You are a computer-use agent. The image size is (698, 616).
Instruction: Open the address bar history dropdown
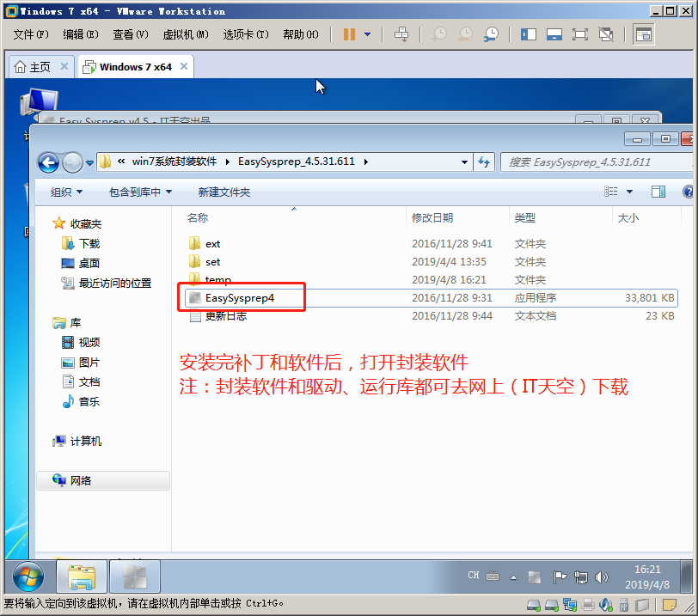coord(464,162)
